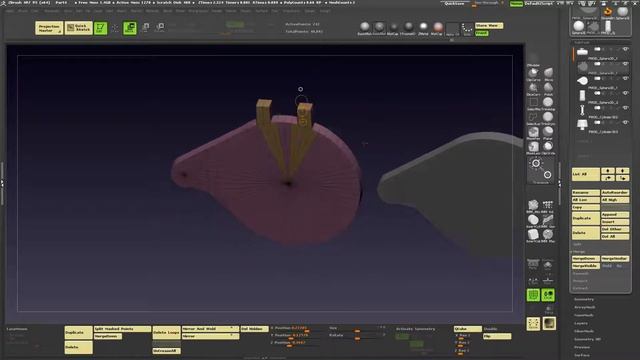Open Projection Master
The height and width of the screenshot is (360, 640).
49,28
